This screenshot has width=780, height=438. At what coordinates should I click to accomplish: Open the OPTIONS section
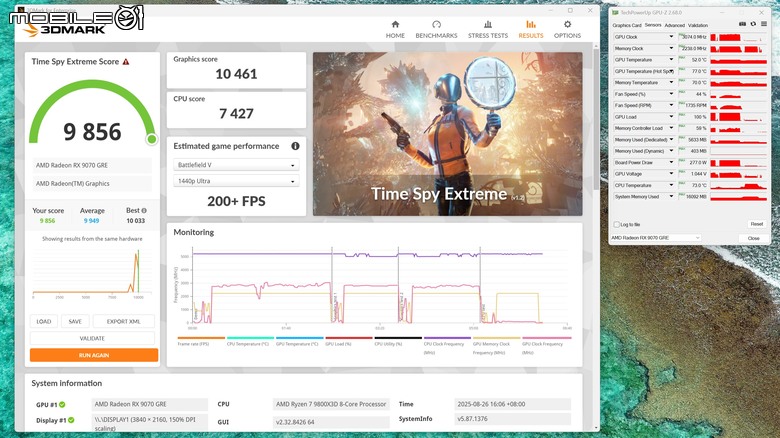pos(567,30)
